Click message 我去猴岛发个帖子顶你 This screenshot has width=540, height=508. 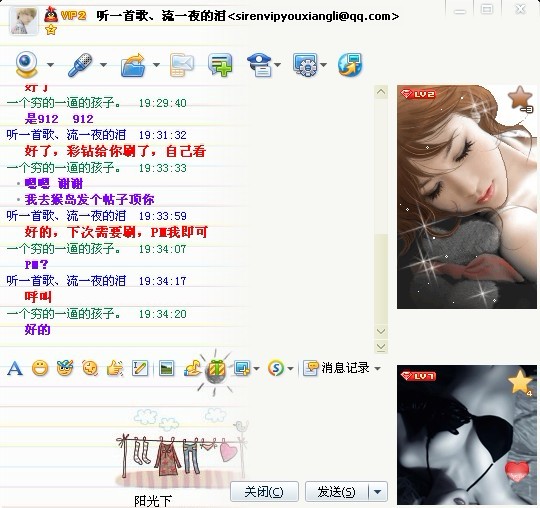point(90,200)
